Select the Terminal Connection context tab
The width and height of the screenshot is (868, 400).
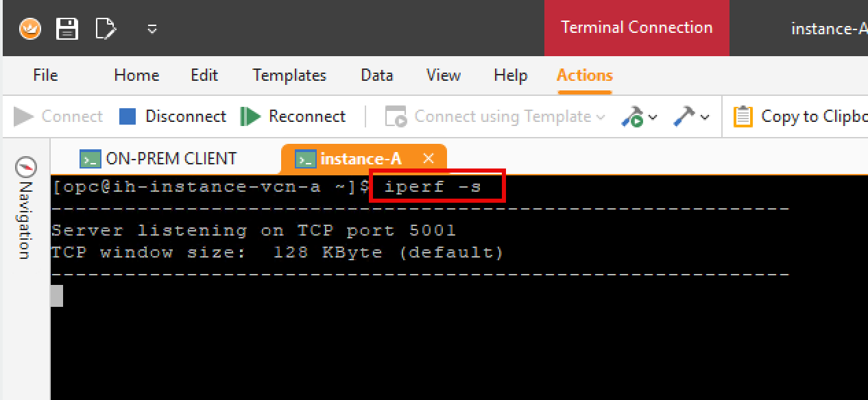coord(636,28)
